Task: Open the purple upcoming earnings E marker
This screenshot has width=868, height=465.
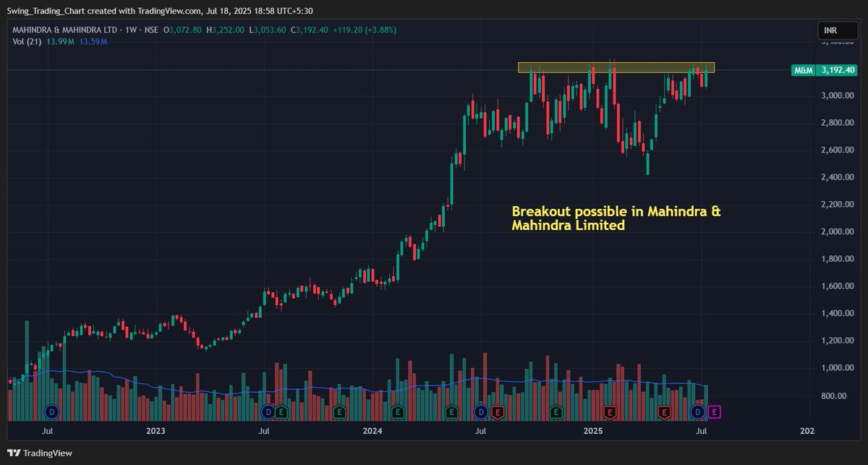Action: pos(715,411)
